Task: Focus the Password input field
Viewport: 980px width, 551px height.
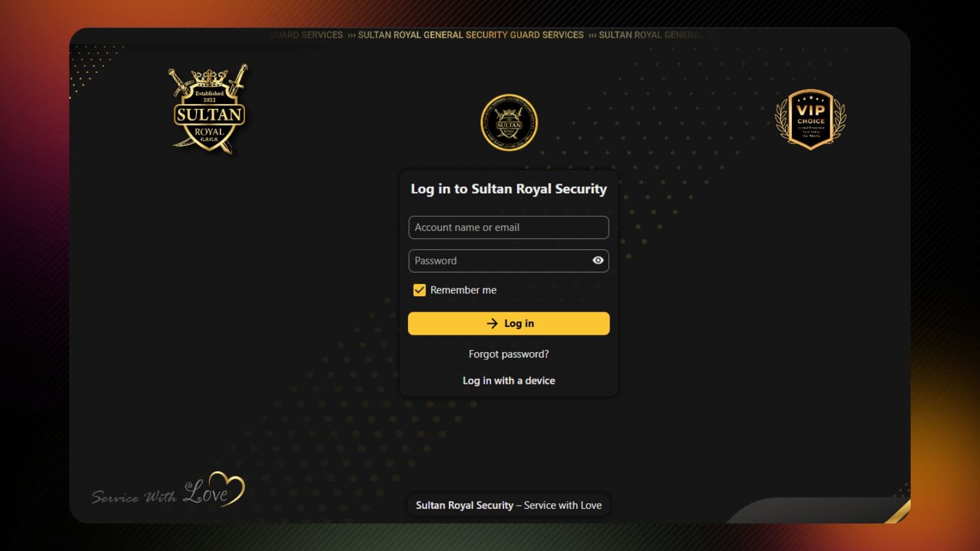Action: pos(499,261)
